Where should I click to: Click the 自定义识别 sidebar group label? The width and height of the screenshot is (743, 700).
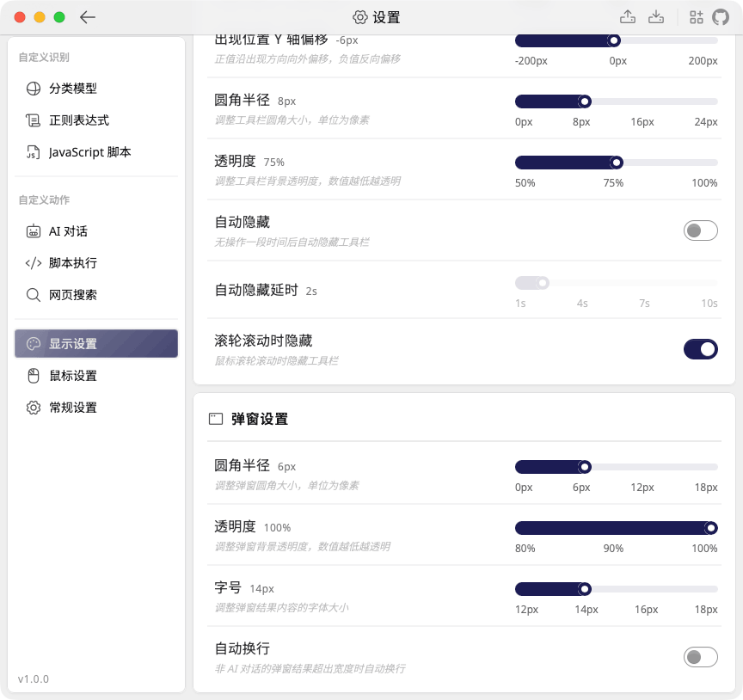[44, 58]
